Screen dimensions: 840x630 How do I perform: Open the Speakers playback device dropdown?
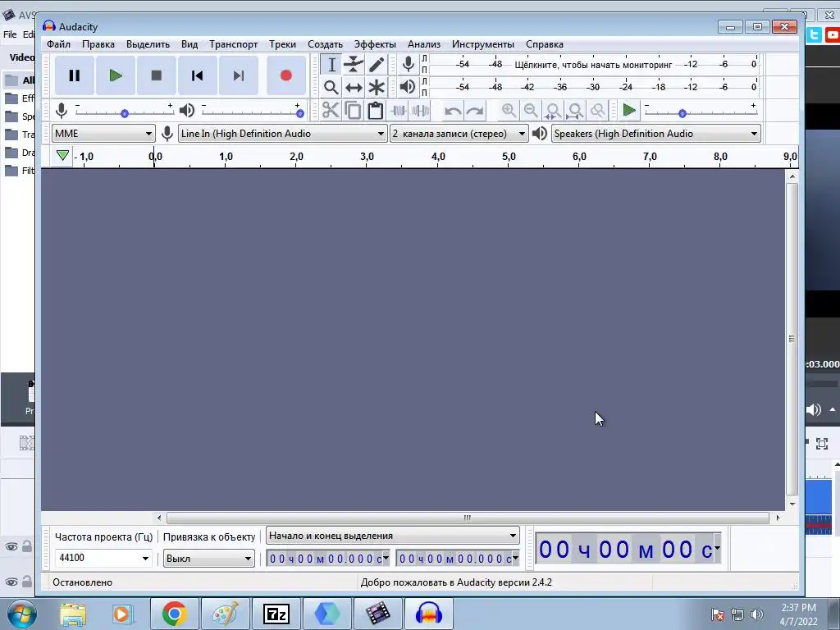click(x=655, y=134)
